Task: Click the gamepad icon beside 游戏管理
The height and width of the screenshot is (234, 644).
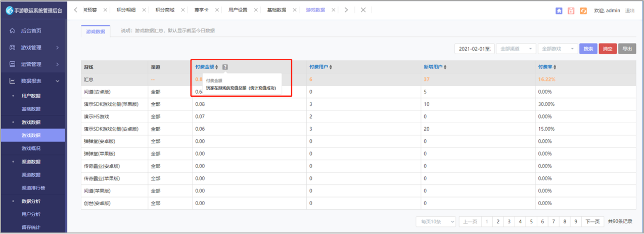Action: point(12,48)
